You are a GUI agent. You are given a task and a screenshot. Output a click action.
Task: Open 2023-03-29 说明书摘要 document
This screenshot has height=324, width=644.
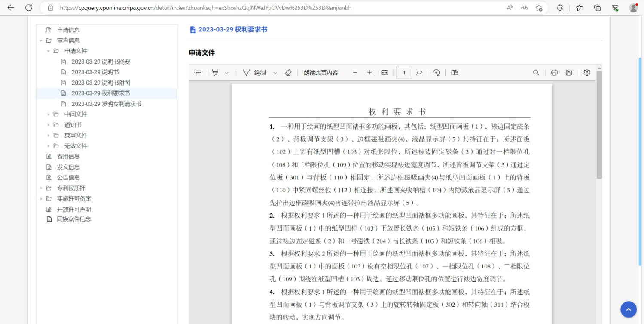point(101,62)
